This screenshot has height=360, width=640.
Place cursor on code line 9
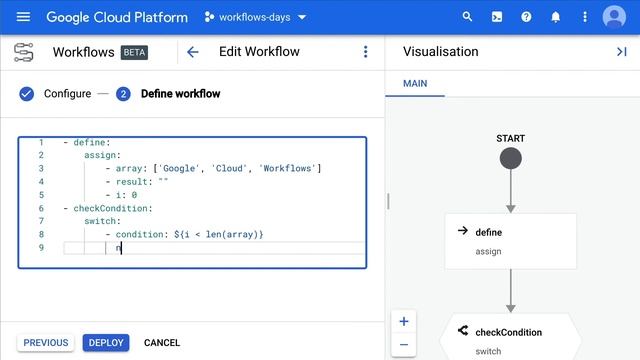coord(214,248)
